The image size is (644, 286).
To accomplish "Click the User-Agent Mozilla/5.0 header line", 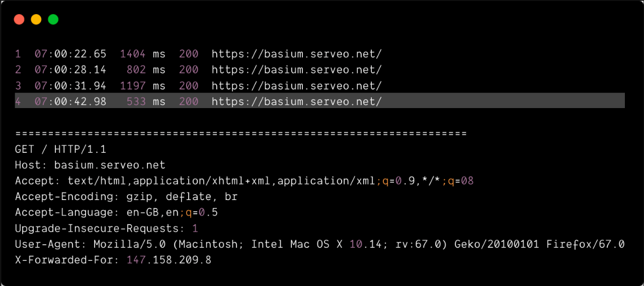I will (x=320, y=244).
